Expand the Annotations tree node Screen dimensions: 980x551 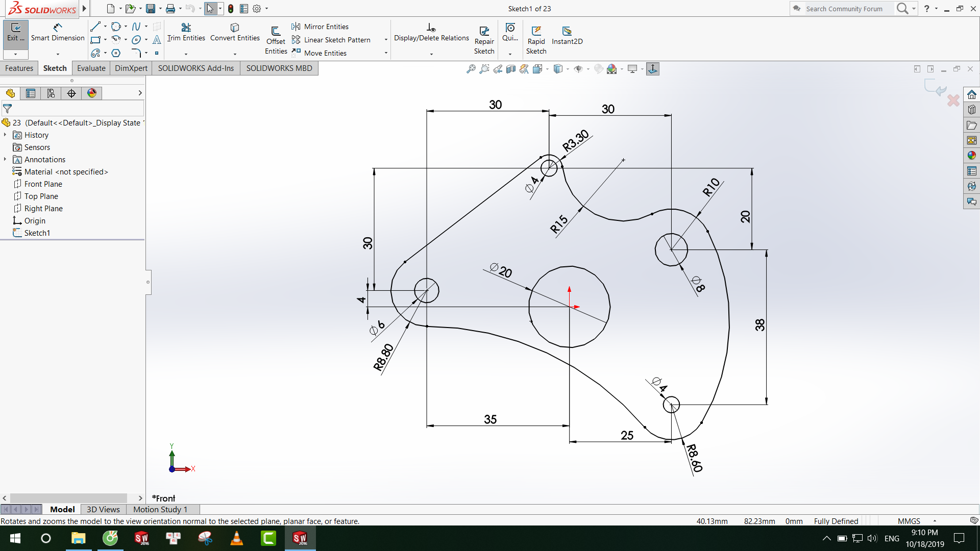pyautogui.click(x=5, y=159)
